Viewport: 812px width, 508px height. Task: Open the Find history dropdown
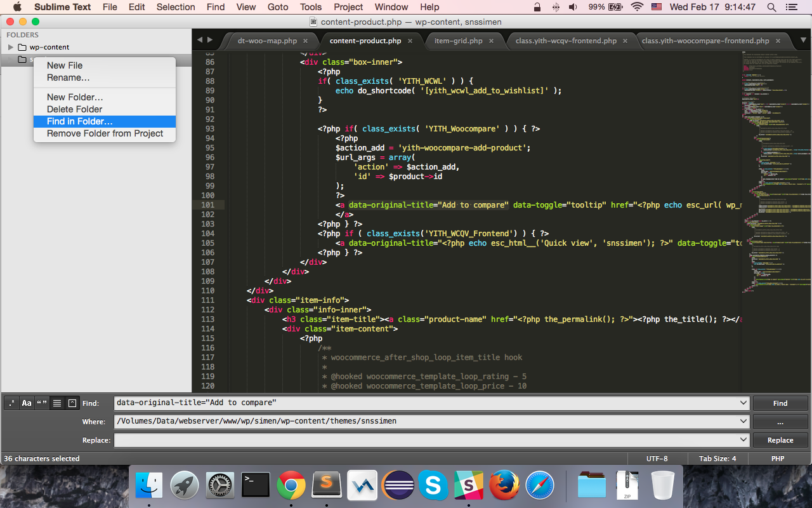point(743,403)
